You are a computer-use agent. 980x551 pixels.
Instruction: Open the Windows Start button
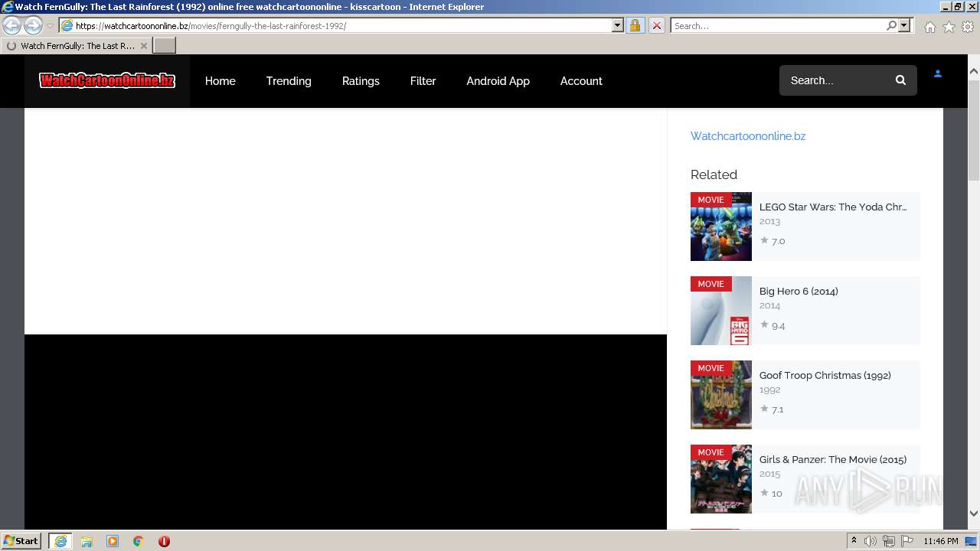(x=21, y=541)
